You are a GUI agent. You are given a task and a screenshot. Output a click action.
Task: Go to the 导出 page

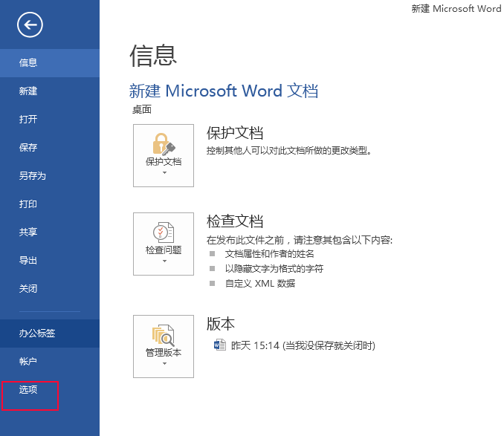coord(50,261)
